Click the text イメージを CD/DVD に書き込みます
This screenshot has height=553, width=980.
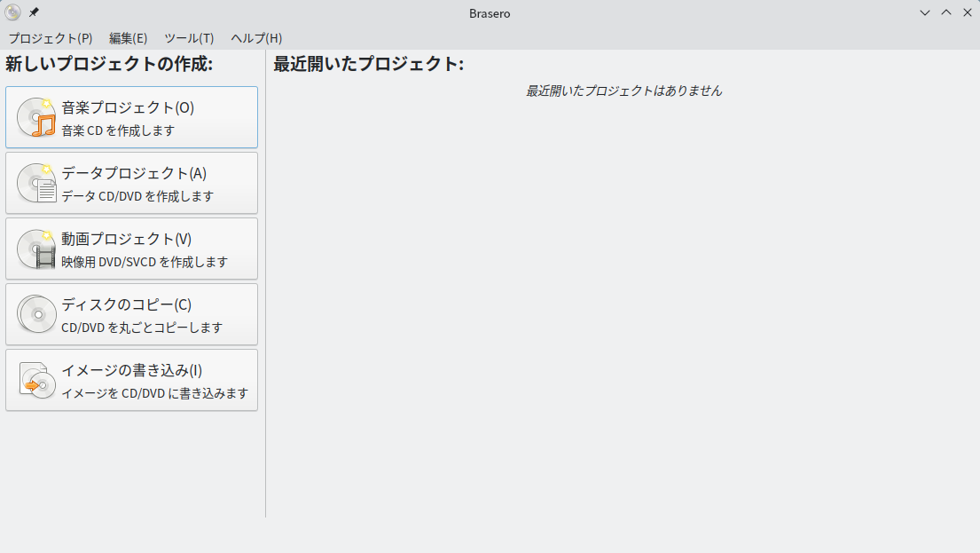click(155, 393)
